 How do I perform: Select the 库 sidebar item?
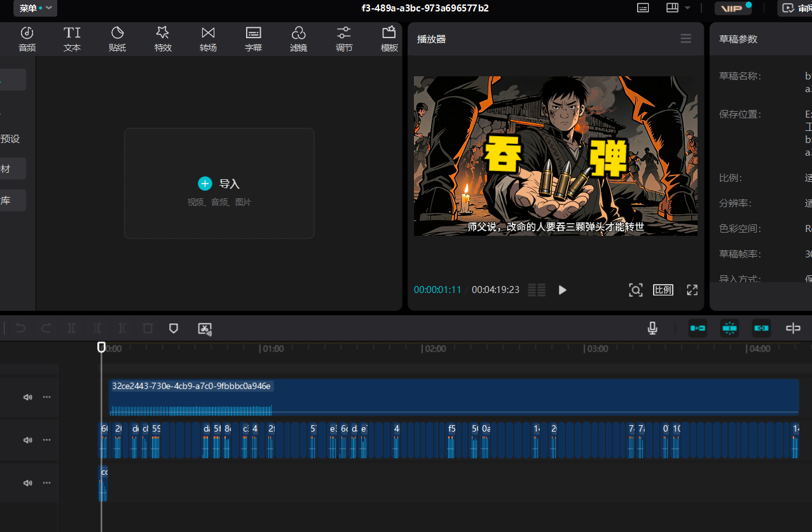(x=13, y=200)
